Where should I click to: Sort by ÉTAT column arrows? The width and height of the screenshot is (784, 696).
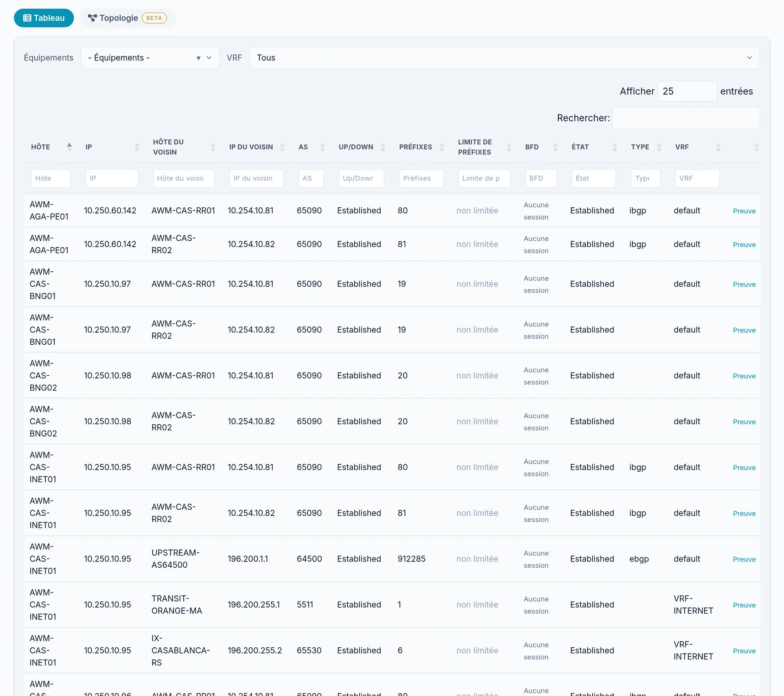pos(615,147)
